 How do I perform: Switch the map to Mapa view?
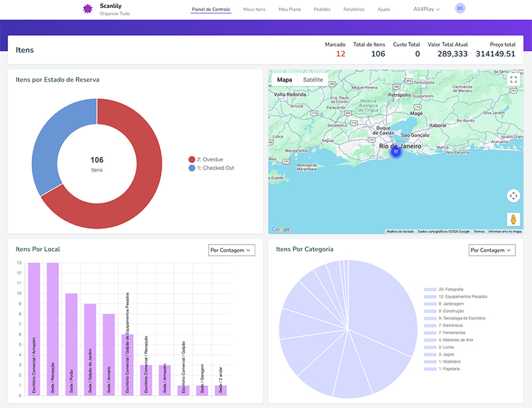(285, 80)
